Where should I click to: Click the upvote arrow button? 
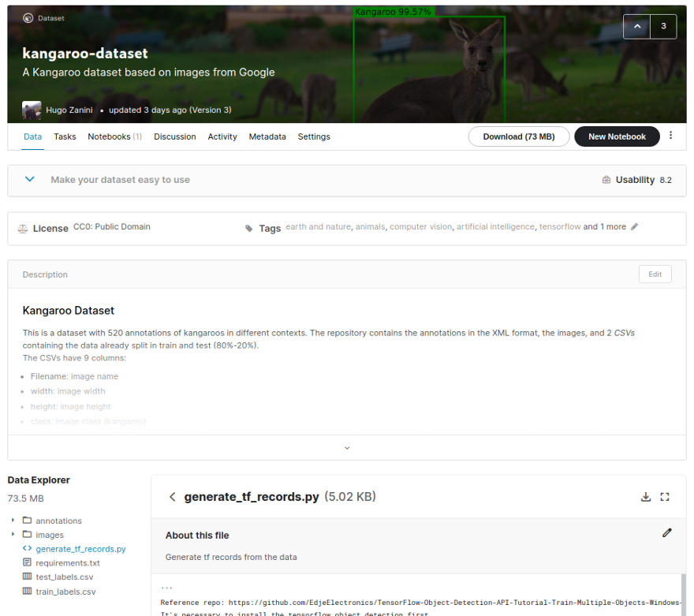pyautogui.click(x=637, y=26)
